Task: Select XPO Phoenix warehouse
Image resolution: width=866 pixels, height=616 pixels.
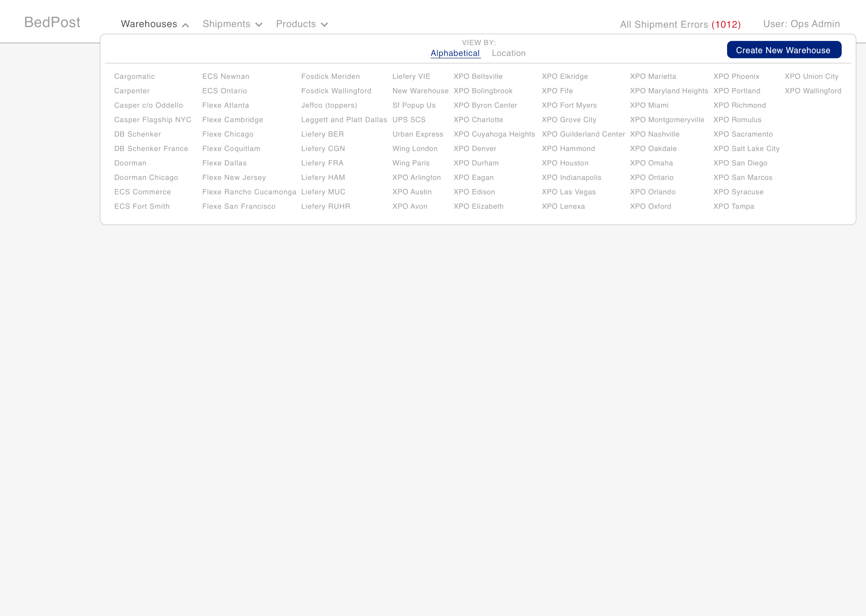Action: click(x=736, y=76)
